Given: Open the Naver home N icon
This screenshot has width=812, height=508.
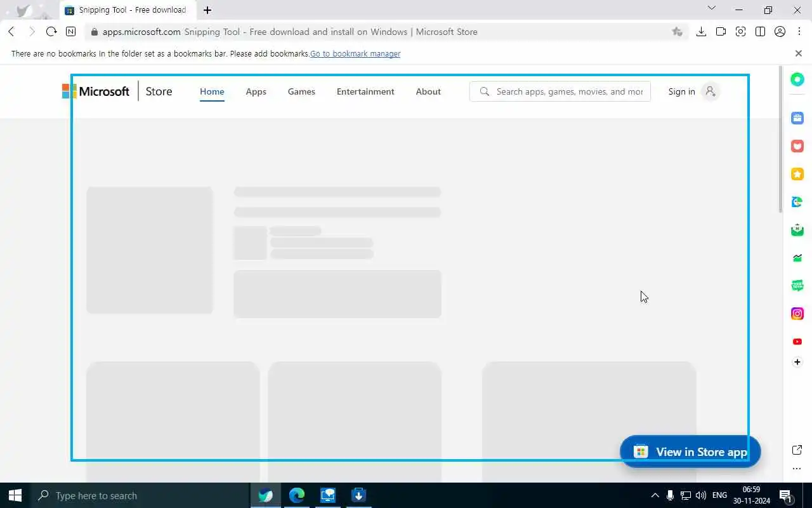Looking at the screenshot, I should pos(71,32).
